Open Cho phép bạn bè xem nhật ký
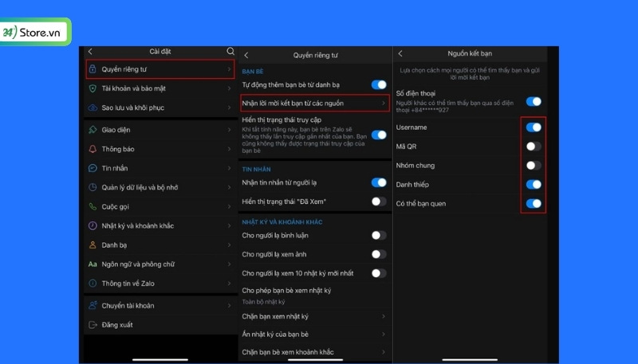This screenshot has height=364, width=638. pyautogui.click(x=314, y=296)
